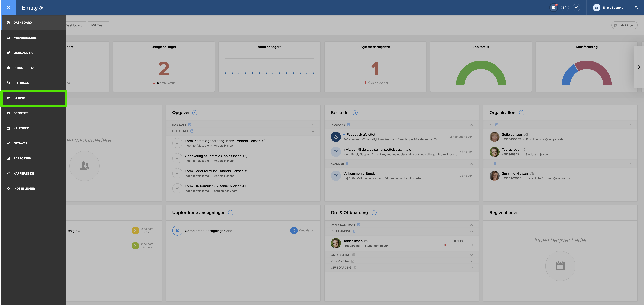Viewport: 644px width, 305px height.
Task: Go to Rapporter in the sidebar
Action: 22,158
